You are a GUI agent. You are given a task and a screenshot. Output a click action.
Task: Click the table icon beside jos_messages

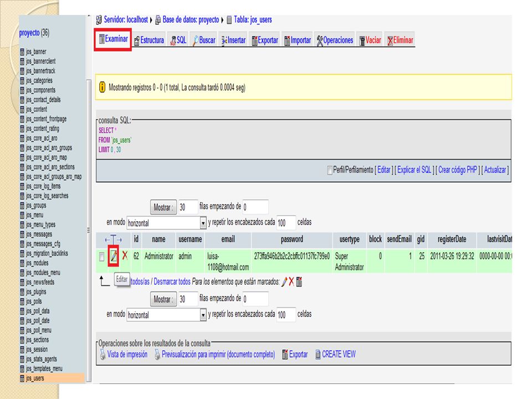[22, 234]
